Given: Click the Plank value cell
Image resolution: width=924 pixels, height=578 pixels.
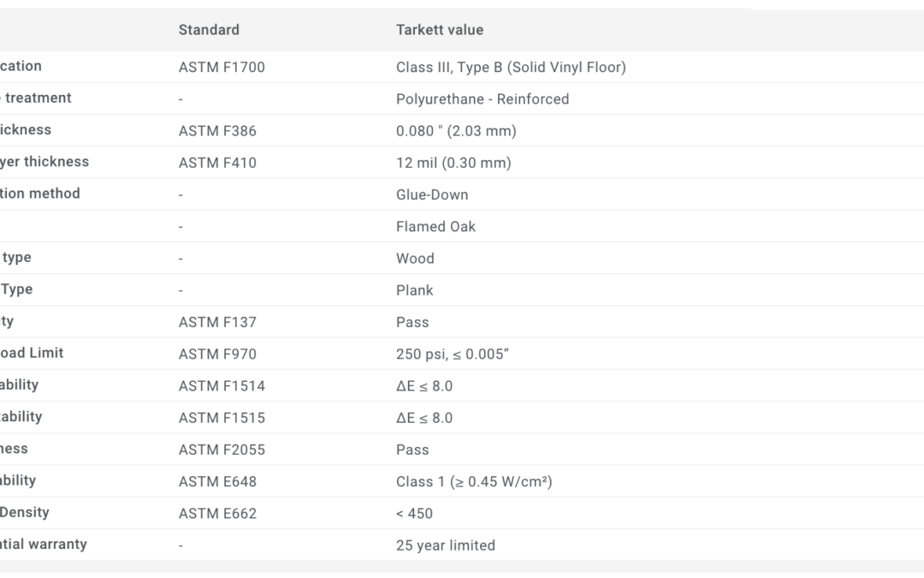Looking at the screenshot, I should coord(414,290).
